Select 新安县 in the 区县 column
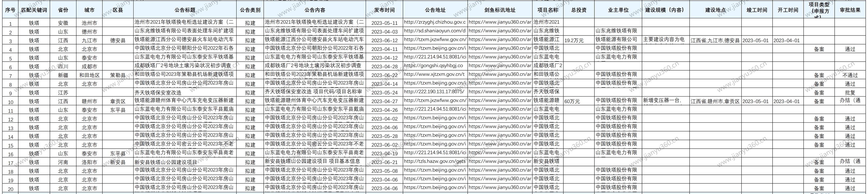This screenshot has height=194, width=868. tap(118, 162)
